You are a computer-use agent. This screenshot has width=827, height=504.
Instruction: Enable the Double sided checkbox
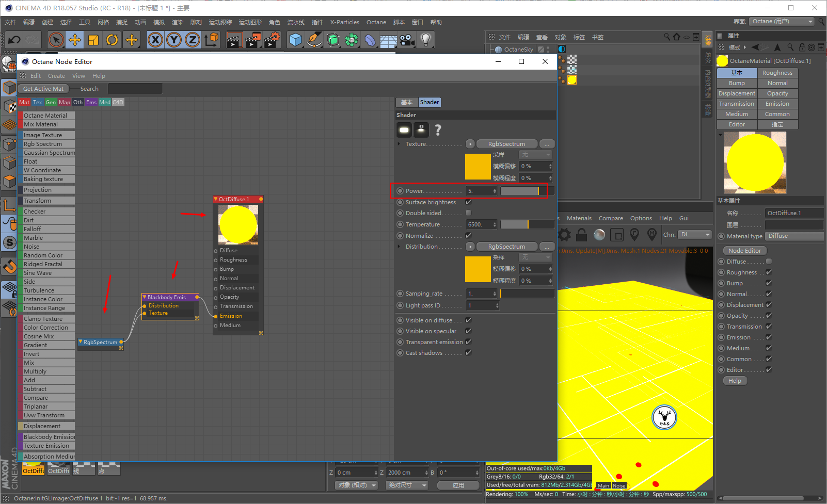click(469, 213)
